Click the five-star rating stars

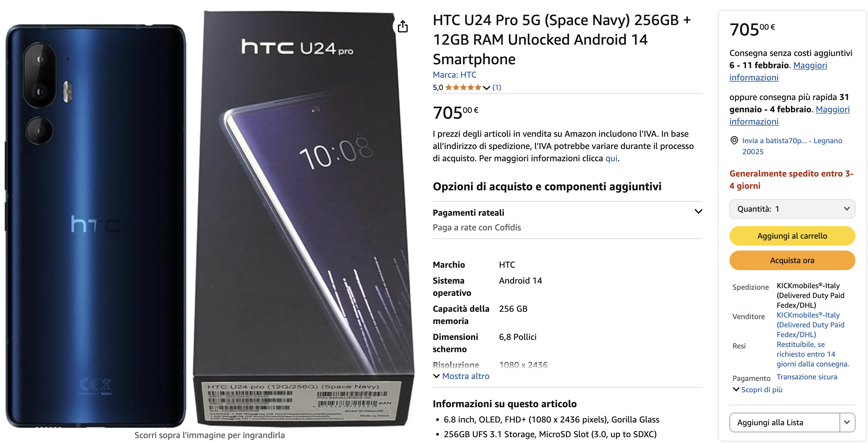point(463,88)
